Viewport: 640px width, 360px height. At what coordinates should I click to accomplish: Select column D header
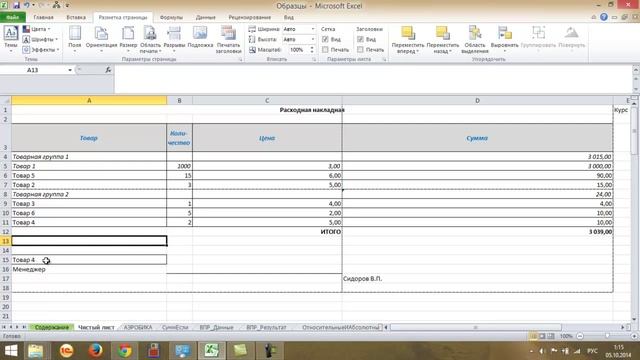pos(477,100)
